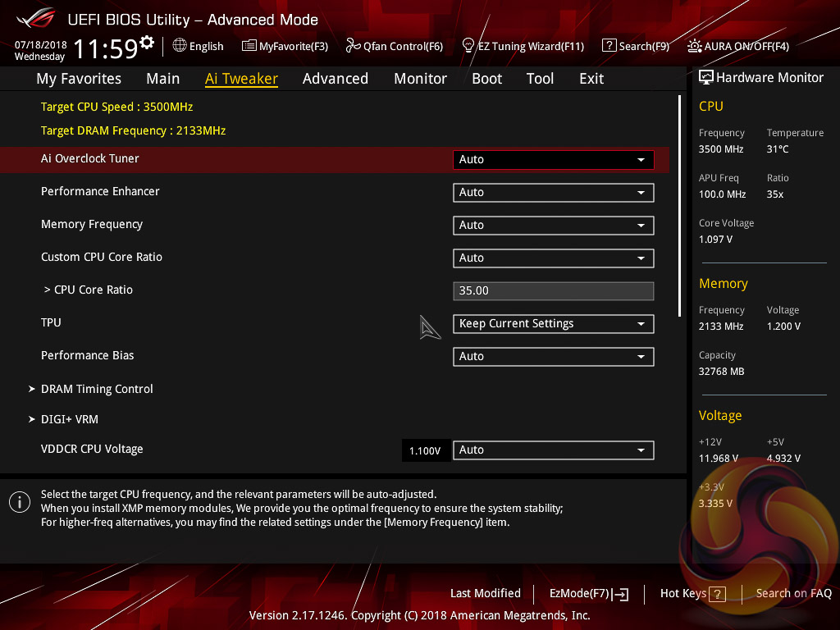Click the Target CPU Speed : 3500MHz text
The width and height of the screenshot is (840, 630).
coord(116,107)
